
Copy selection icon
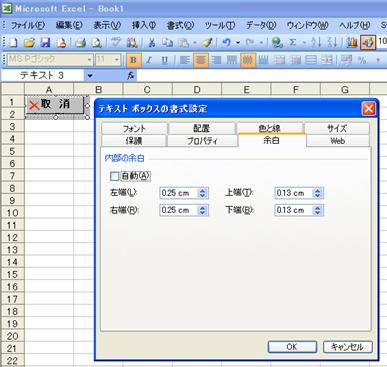coord(167,43)
